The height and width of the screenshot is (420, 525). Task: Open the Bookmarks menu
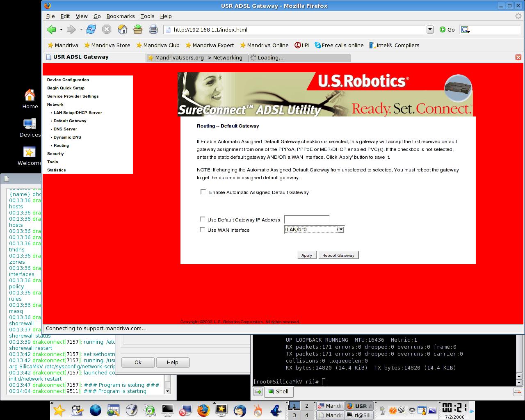click(121, 16)
